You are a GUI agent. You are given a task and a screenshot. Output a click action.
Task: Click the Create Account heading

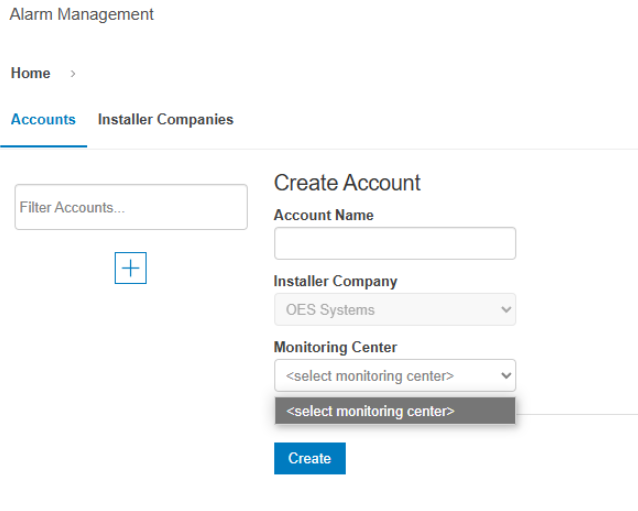coord(347,182)
